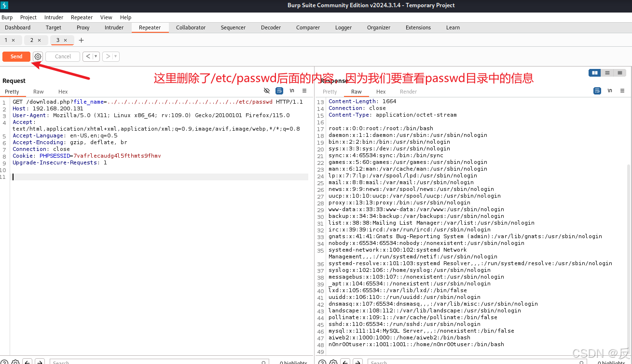Open the Help menu
Image resolution: width=632 pixels, height=364 pixels.
coord(125,17)
